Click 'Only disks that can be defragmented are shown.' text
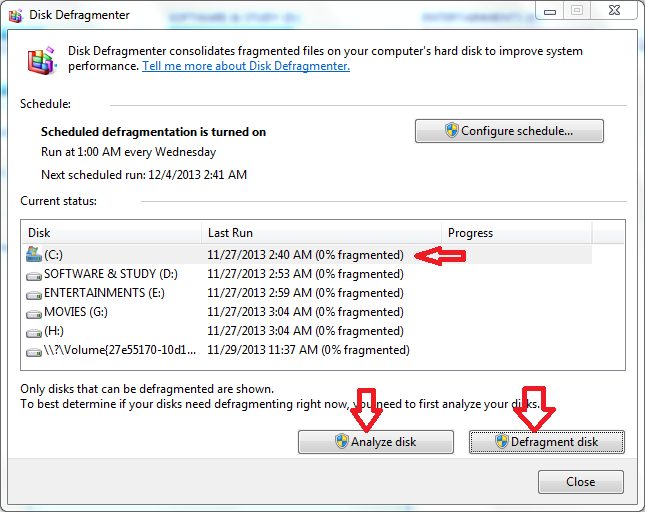This screenshot has height=512, width=645. pos(147,389)
